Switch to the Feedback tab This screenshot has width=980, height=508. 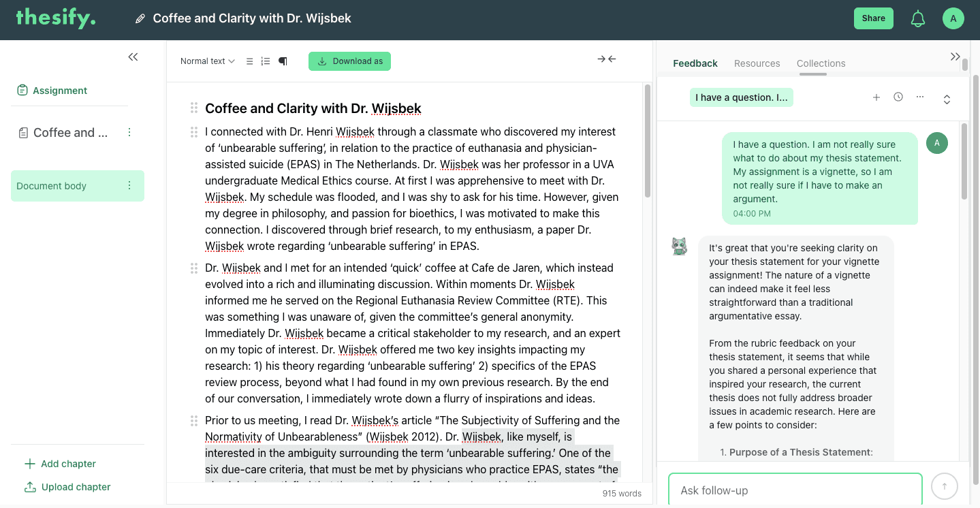[695, 63]
